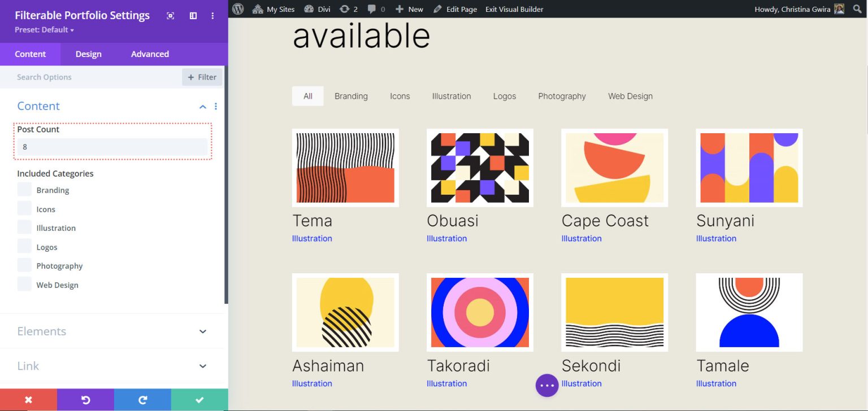Undo the last change with the purple arrow

point(85,400)
